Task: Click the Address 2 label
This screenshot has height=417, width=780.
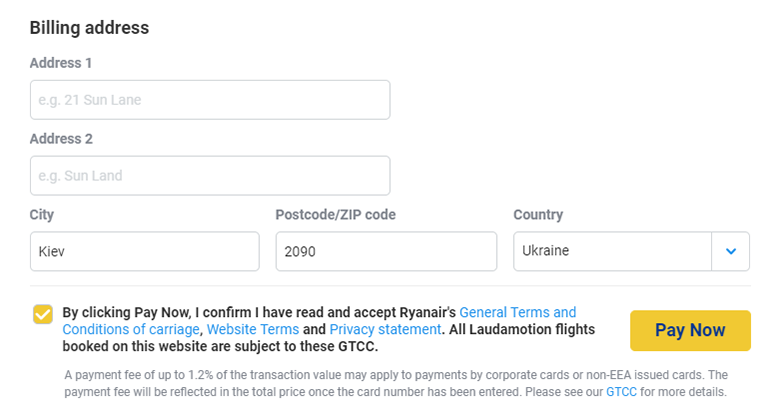Action: coord(61,139)
